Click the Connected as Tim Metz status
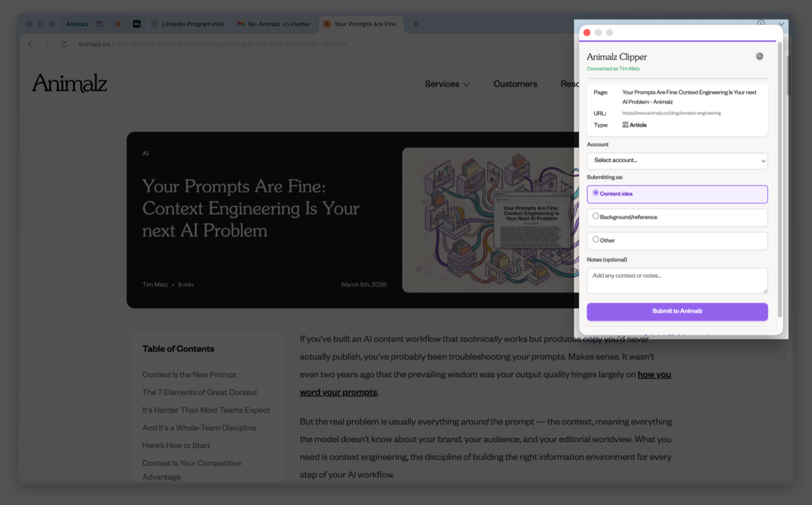Viewport: 812px width, 505px height. coord(613,68)
